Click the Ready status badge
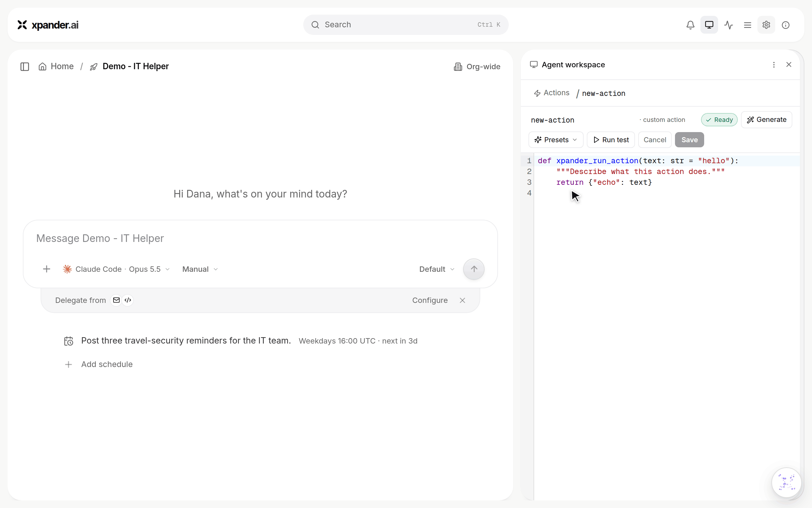812x508 pixels. click(x=719, y=120)
